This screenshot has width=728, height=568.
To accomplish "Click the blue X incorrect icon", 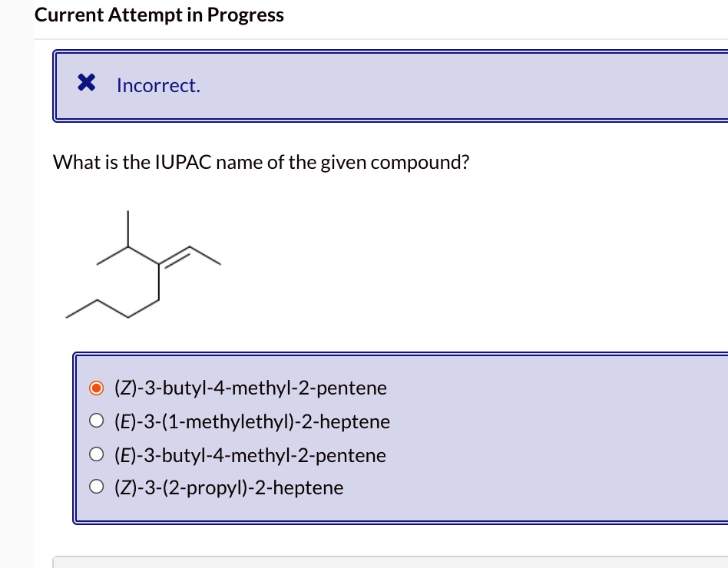I will tap(86, 82).
